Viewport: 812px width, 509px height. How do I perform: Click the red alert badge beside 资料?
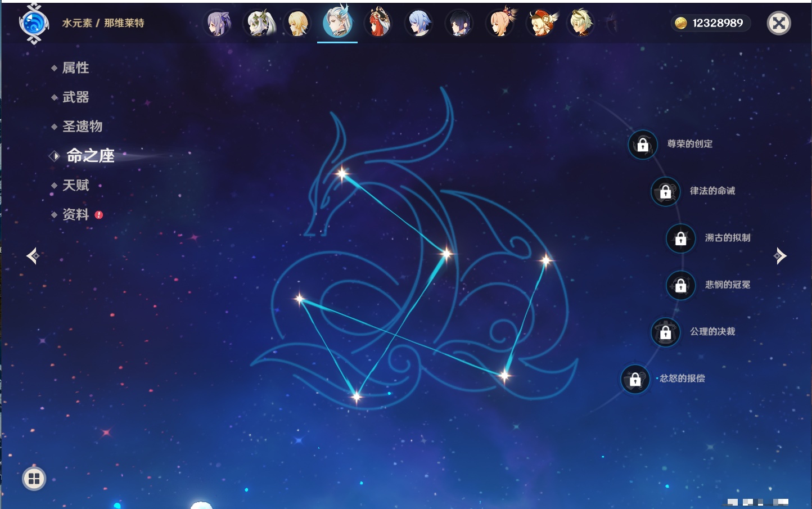[99, 215]
